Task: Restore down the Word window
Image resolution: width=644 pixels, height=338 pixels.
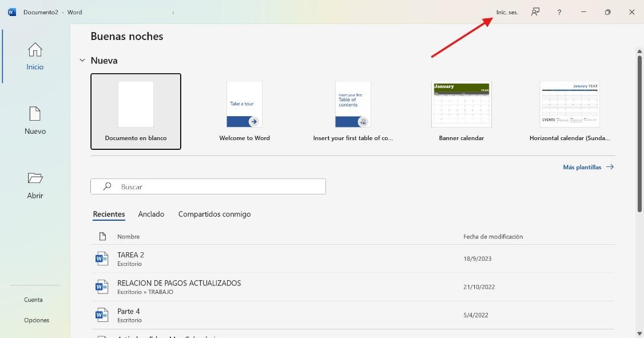Action: (x=607, y=12)
